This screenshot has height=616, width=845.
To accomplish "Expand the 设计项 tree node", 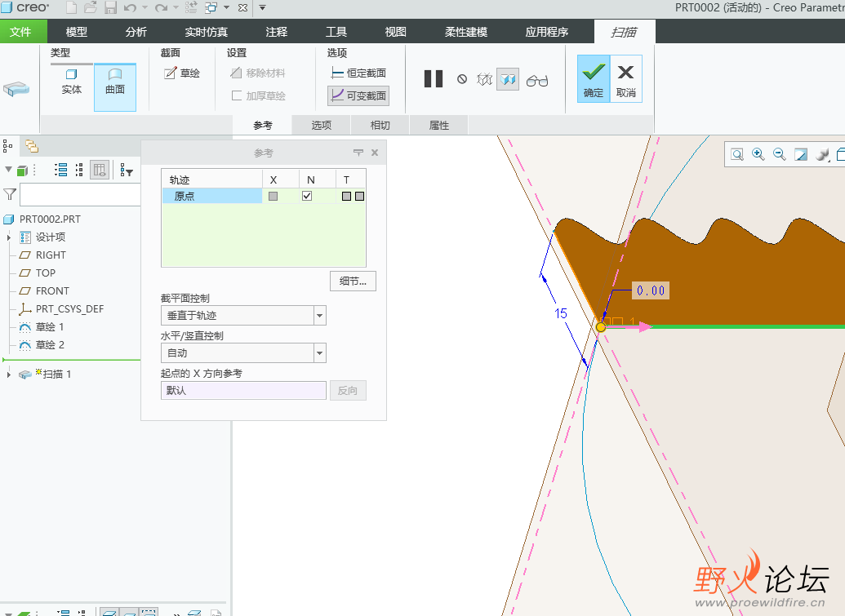I will pos(9,237).
